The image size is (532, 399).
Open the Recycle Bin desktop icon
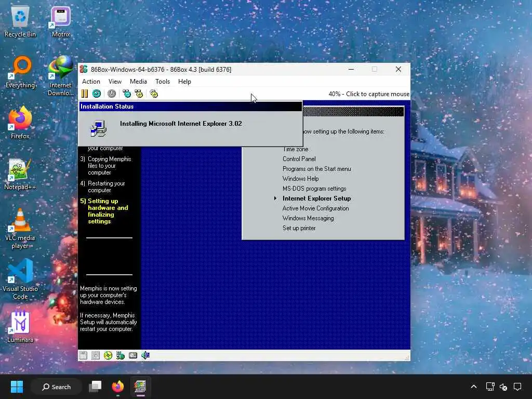pyautogui.click(x=20, y=22)
